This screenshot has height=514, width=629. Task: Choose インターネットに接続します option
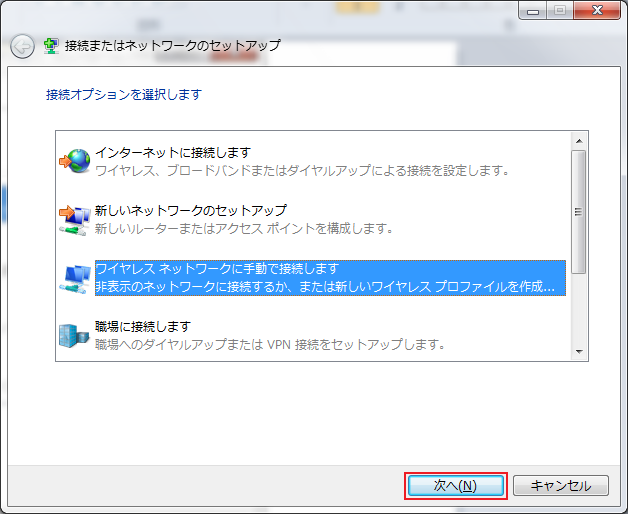point(172,152)
